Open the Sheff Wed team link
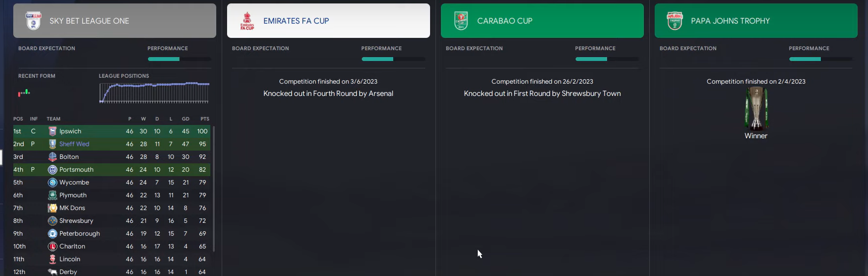868x276 pixels. tap(74, 144)
